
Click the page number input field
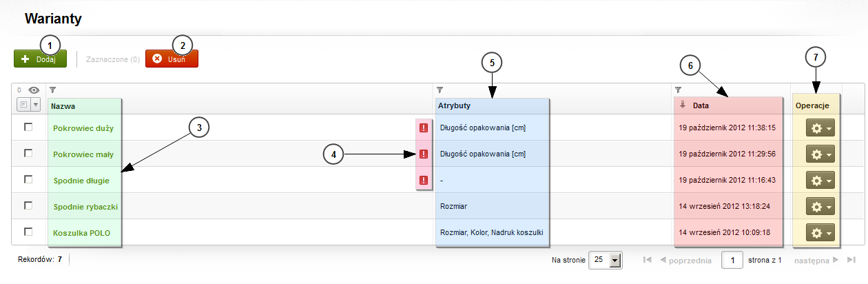click(x=732, y=260)
